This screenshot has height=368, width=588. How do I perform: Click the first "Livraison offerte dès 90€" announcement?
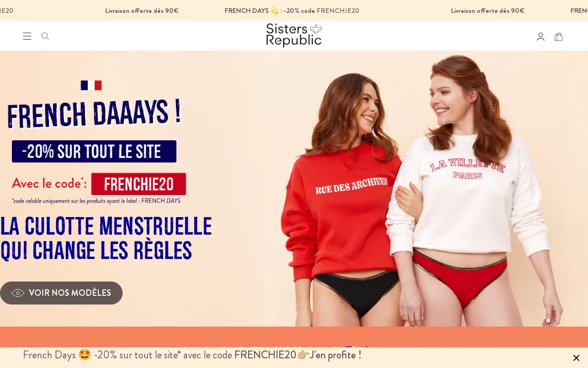[141, 11]
